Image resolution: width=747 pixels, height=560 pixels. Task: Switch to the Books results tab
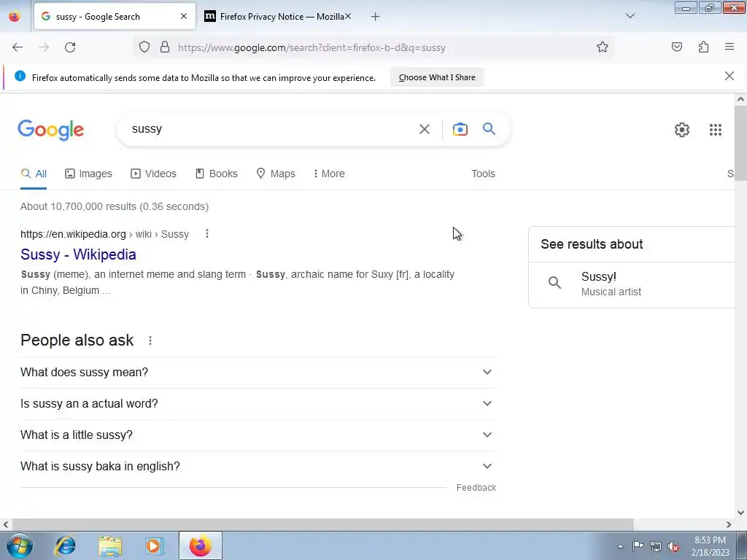(x=216, y=174)
